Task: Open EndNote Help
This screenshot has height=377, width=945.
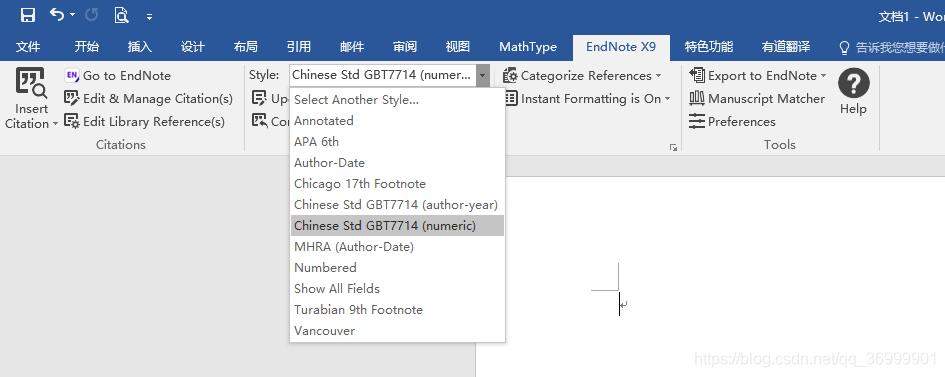Action: [853, 91]
